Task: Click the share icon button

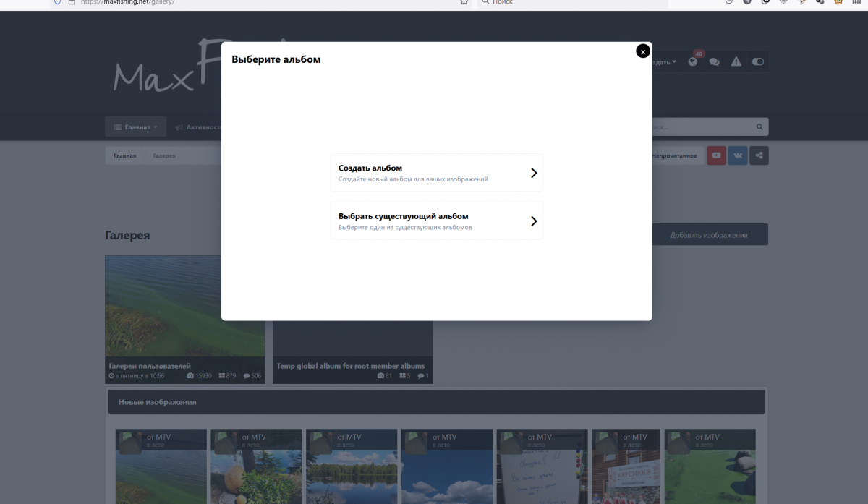Action: [x=759, y=155]
